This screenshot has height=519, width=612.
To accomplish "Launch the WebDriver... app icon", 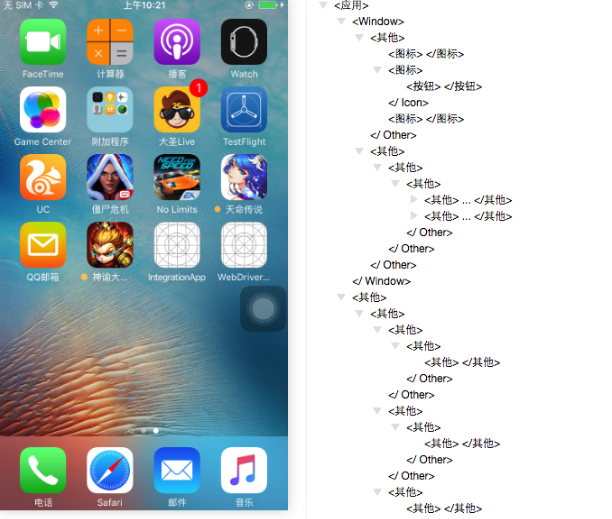I will (244, 245).
